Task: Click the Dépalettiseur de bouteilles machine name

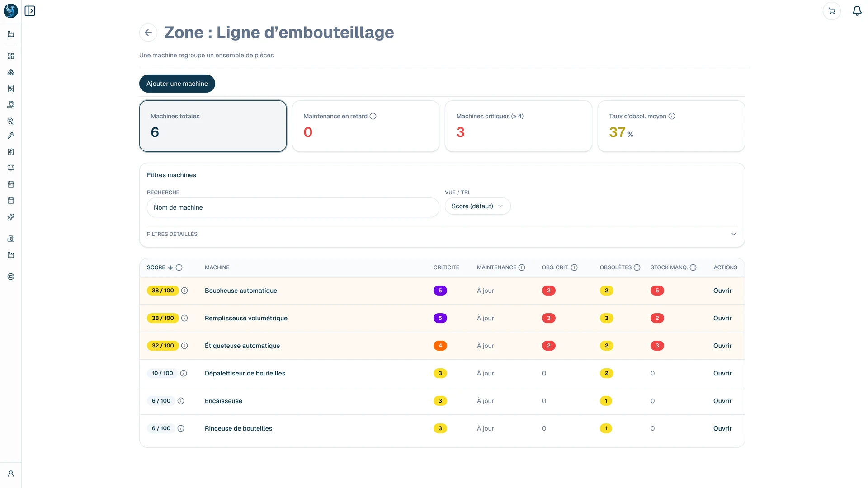Action: pos(245,373)
